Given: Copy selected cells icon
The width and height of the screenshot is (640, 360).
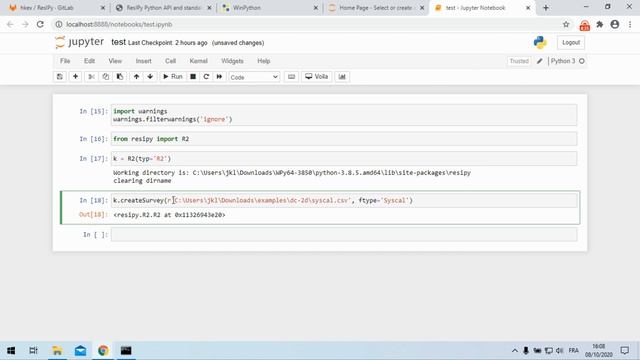Looking at the screenshot, I should click(x=106, y=77).
